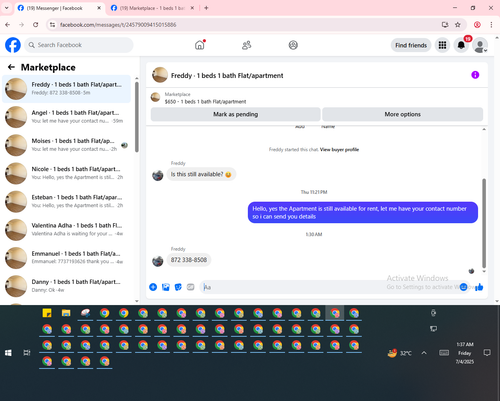Open the tab search dropdown arrow

point(6,8)
